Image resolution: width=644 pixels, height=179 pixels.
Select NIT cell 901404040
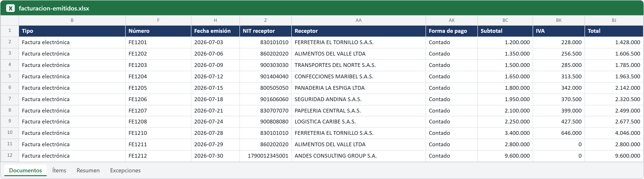pos(266,76)
